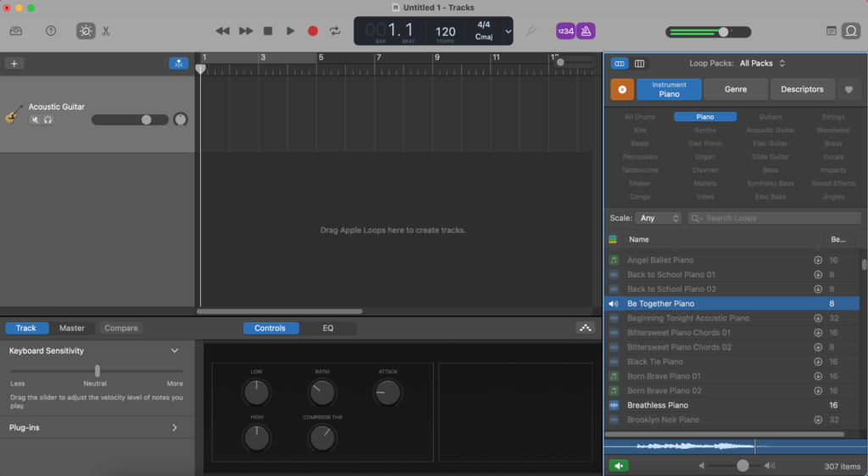
Task: Switch to the Master tab
Action: click(x=72, y=328)
